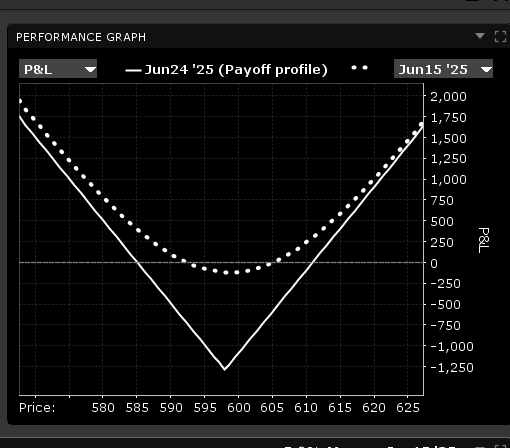Click the Jun24 '25 (Payoff profile) legend

coord(227,70)
